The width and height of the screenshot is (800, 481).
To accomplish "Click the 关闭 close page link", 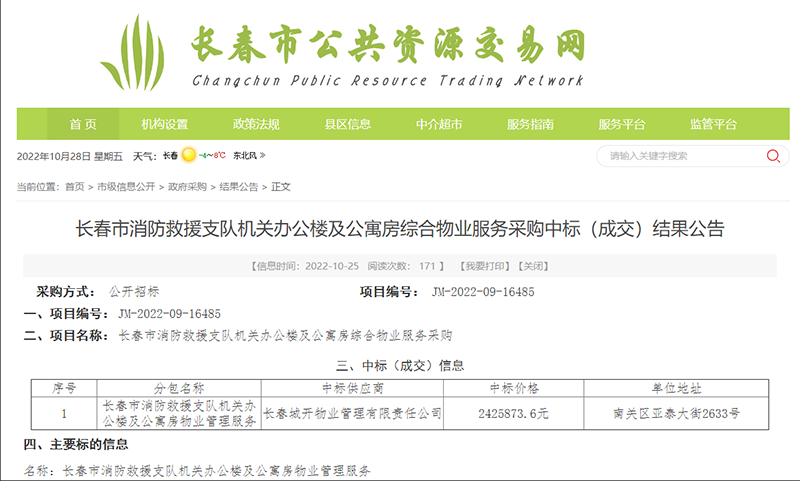I will coord(534,267).
